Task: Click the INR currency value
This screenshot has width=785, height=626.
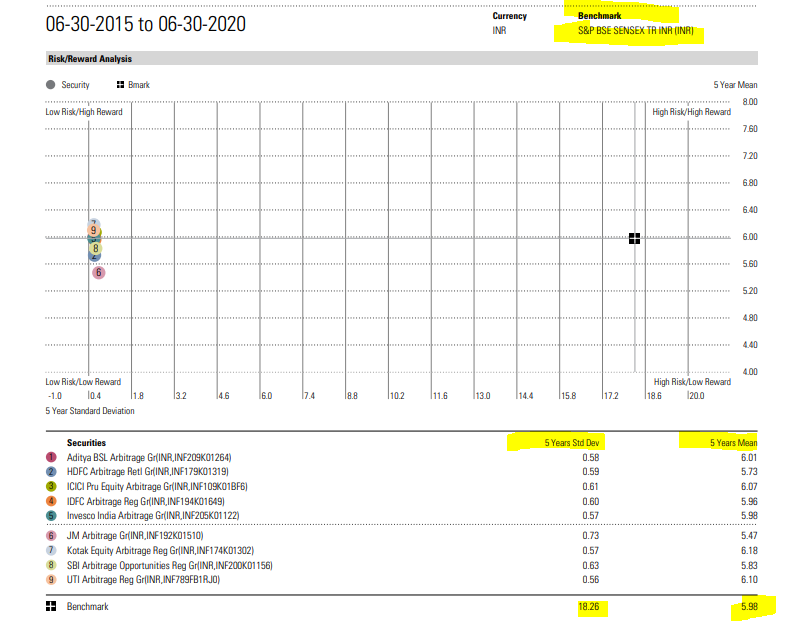Action: pos(499,31)
